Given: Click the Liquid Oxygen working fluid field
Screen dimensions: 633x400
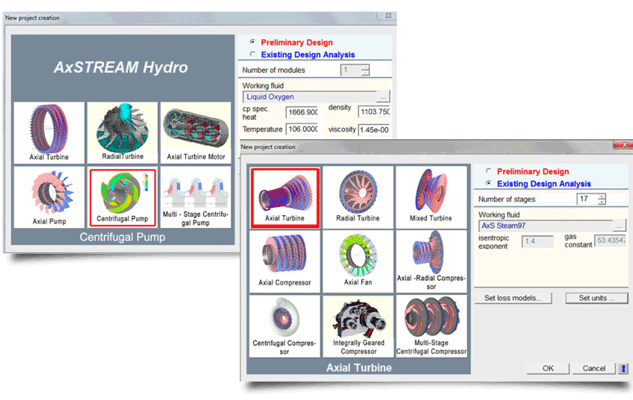Looking at the screenshot, I should pyautogui.click(x=310, y=97).
